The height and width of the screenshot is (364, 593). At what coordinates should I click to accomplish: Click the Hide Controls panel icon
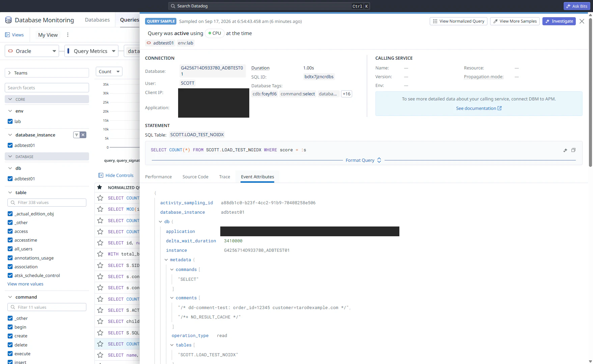point(101,175)
